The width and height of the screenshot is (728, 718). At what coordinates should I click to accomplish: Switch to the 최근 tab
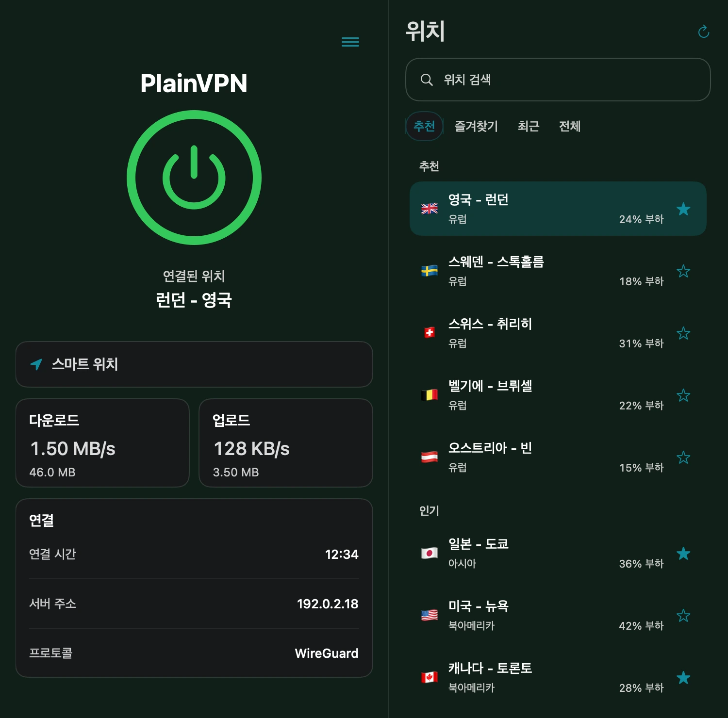coord(529,126)
